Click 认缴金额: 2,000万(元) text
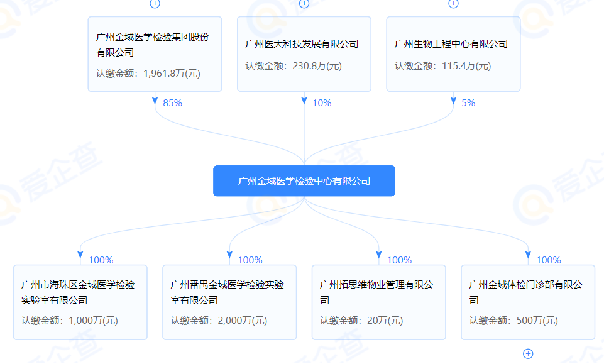Image resolution: width=604 pixels, height=364 pixels. click(219, 321)
